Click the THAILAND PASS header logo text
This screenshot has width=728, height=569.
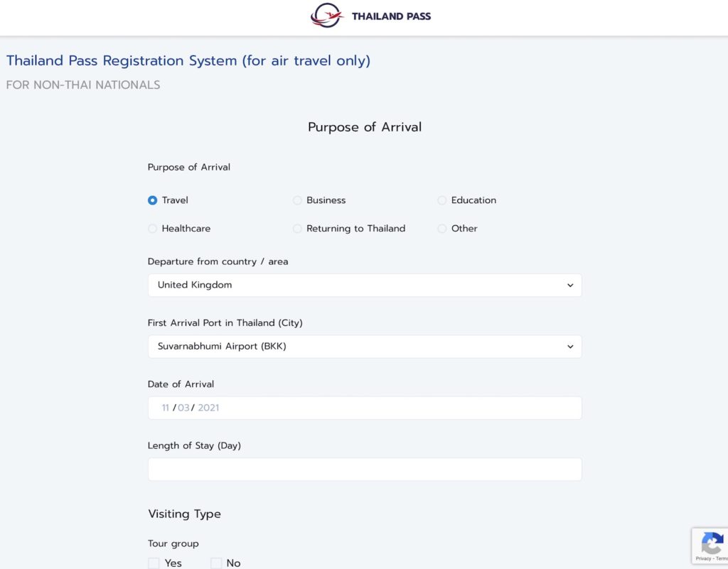pyautogui.click(x=390, y=15)
